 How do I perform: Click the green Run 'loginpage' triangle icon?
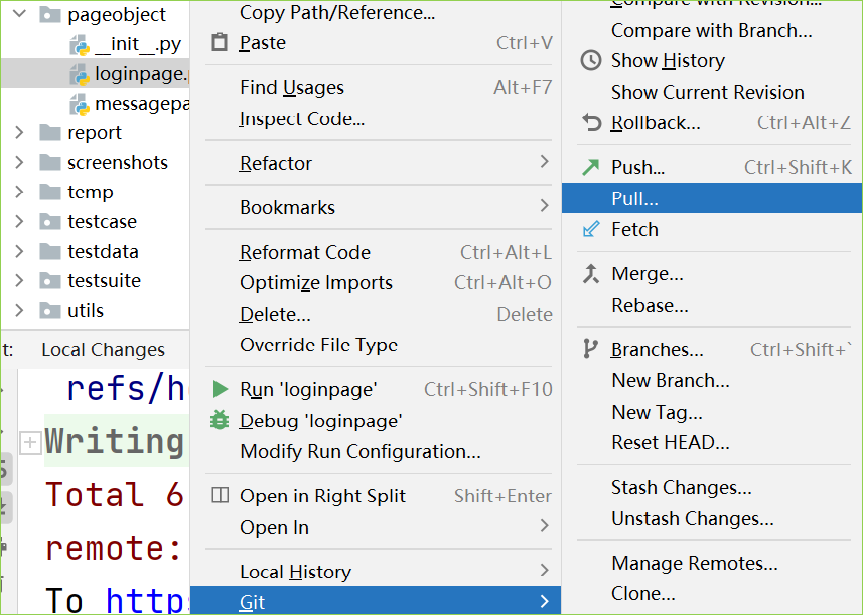pyautogui.click(x=220, y=389)
